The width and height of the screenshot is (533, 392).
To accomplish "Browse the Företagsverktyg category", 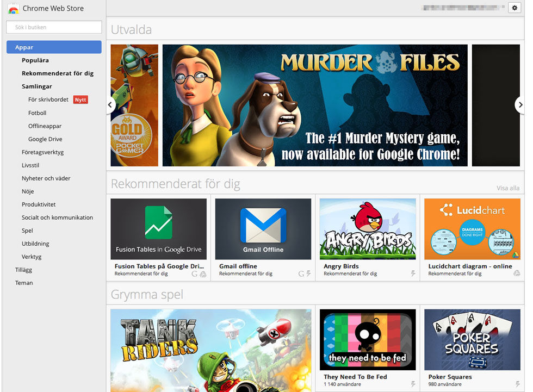I will 43,152.
